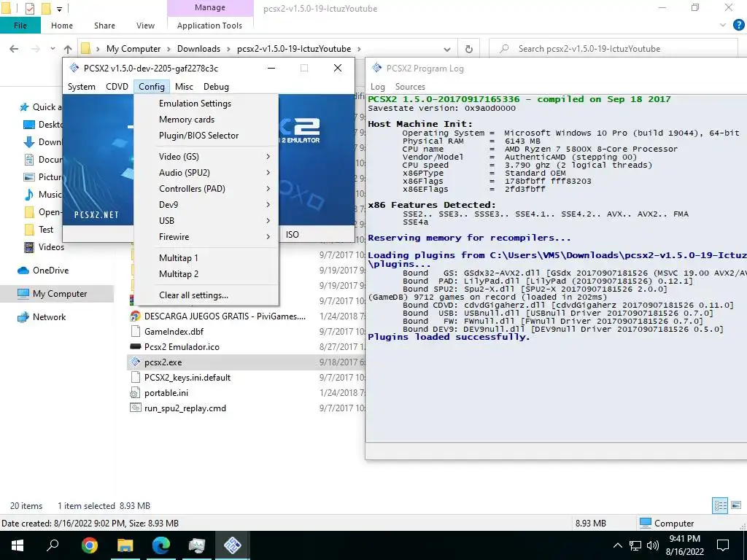Open the Misc menu in PCSX2
Viewport: 747px width, 560px height.
pos(184,87)
